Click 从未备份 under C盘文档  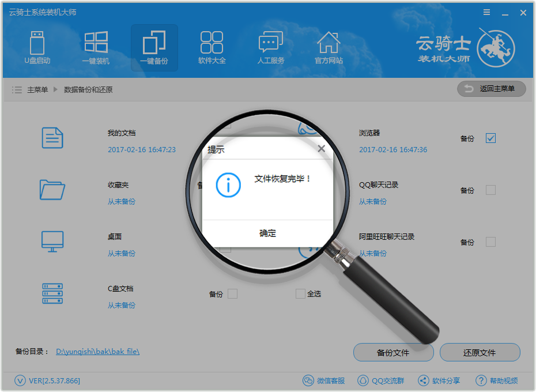coord(122,306)
